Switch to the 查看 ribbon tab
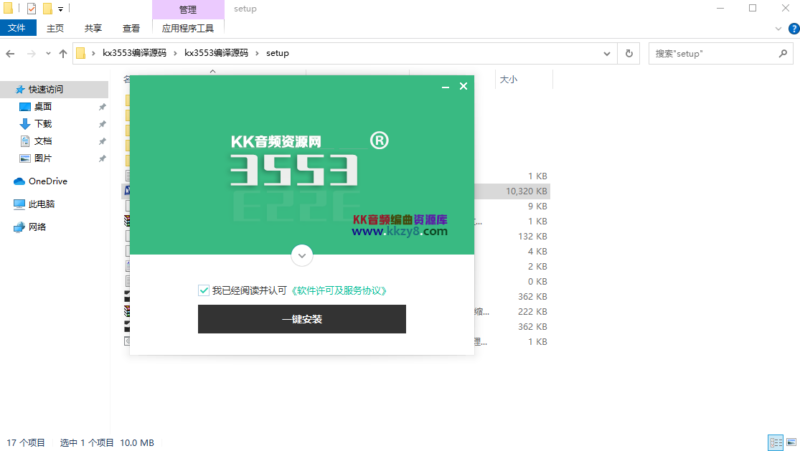Viewport: 800px width, 451px height. coord(131,28)
